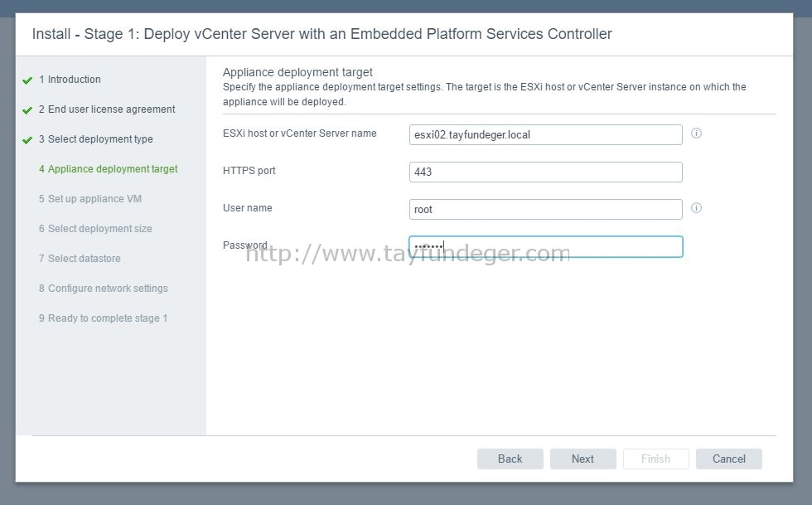
Task: Open Configure network settings step
Action: [104, 289]
